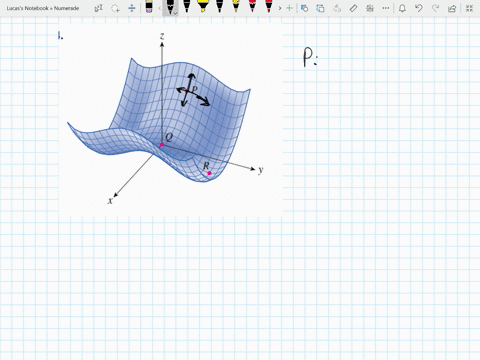
Task: Select the 3D surface graph image
Action: (x=171, y=119)
